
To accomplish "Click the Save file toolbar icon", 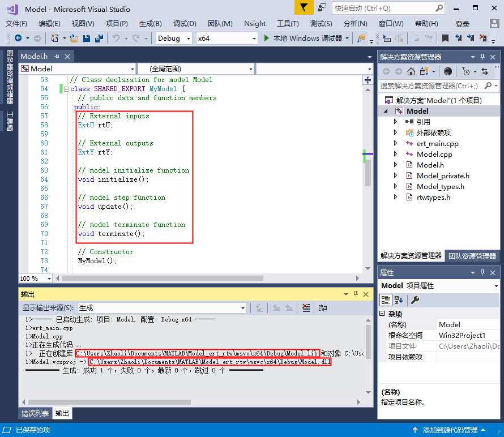I will (87, 38).
